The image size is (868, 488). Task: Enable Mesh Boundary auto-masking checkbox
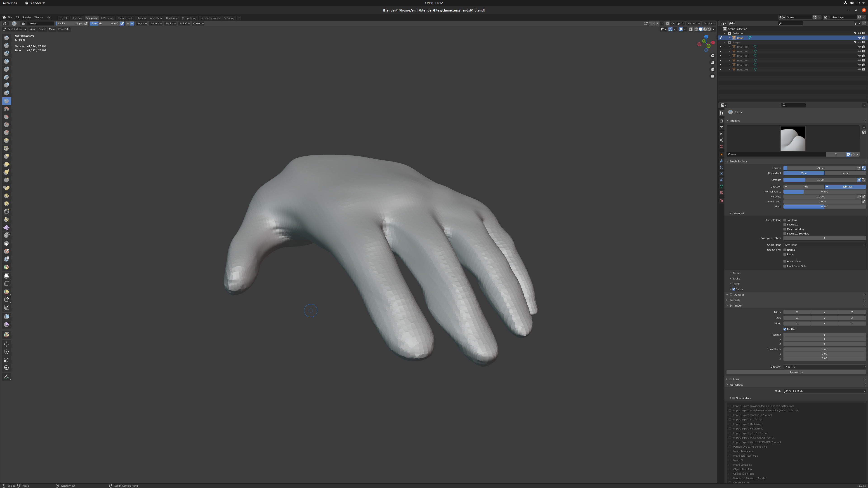coord(785,229)
